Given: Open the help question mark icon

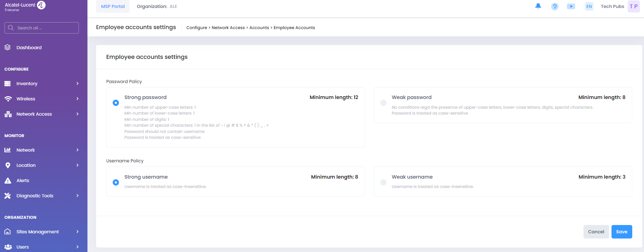Looking at the screenshot, I should click(x=554, y=7).
